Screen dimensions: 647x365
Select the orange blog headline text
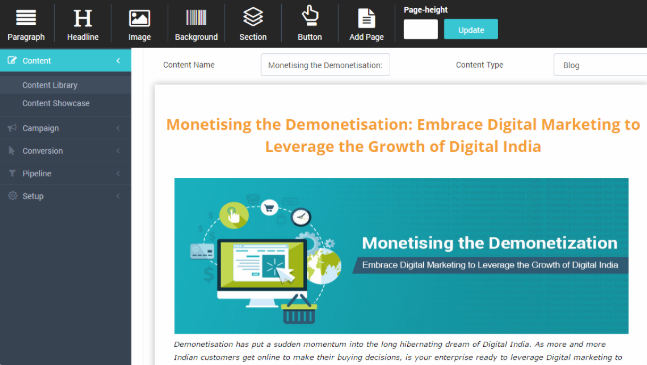pyautogui.click(x=403, y=135)
